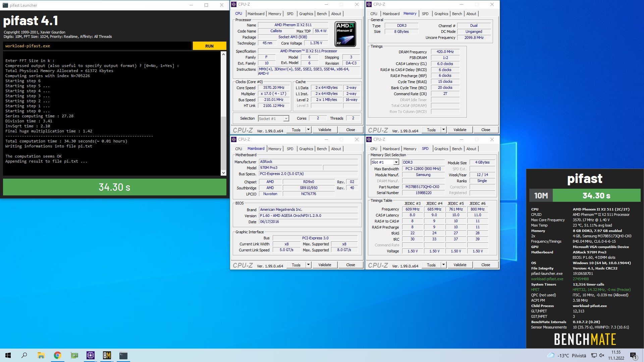Click the HPET timer line in BenchMate

581,290
